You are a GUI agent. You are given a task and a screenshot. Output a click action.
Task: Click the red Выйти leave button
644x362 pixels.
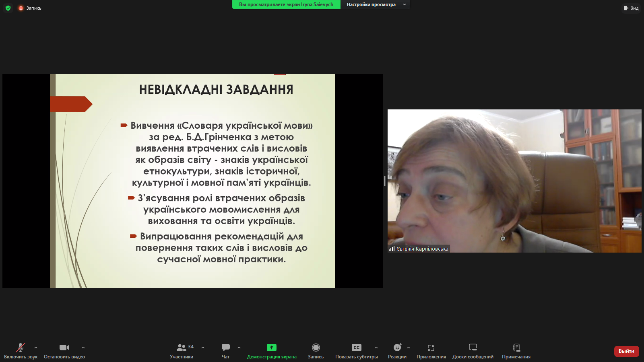click(x=626, y=351)
